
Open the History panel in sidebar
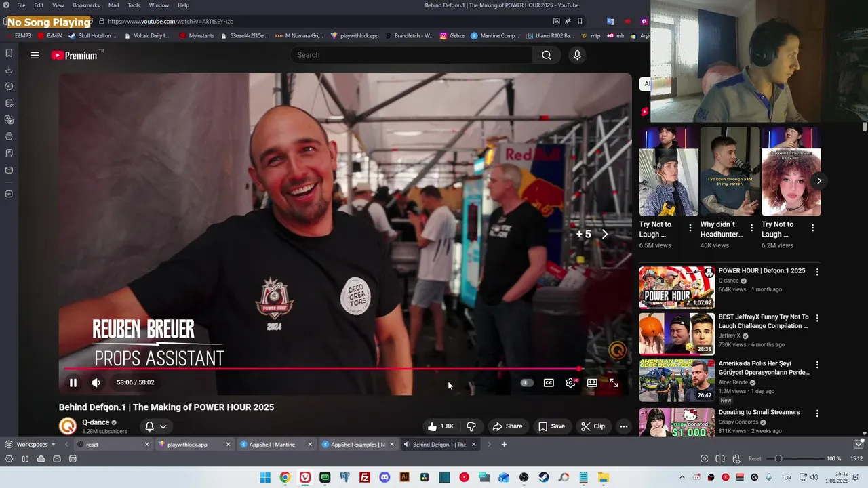click(x=9, y=86)
